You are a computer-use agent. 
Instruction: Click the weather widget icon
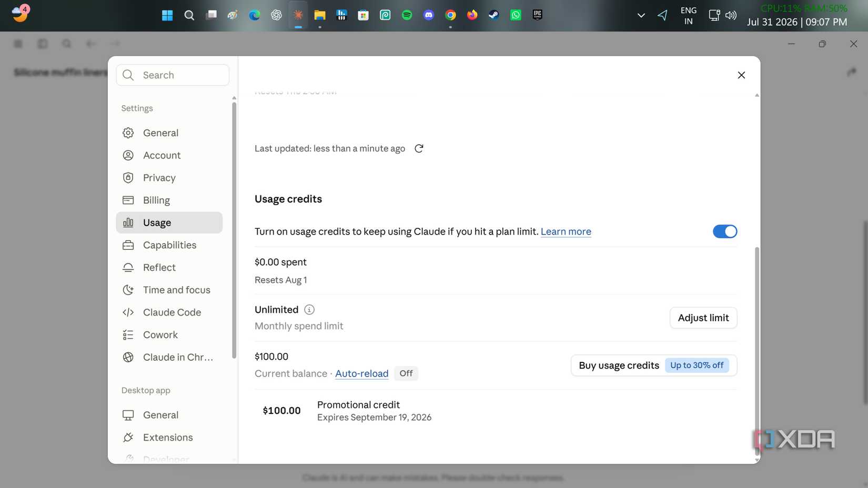[x=20, y=13]
